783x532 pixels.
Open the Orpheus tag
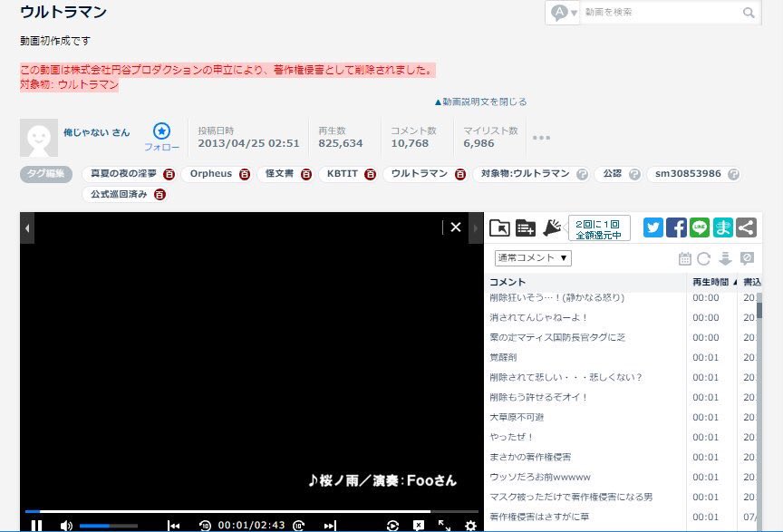(211, 174)
